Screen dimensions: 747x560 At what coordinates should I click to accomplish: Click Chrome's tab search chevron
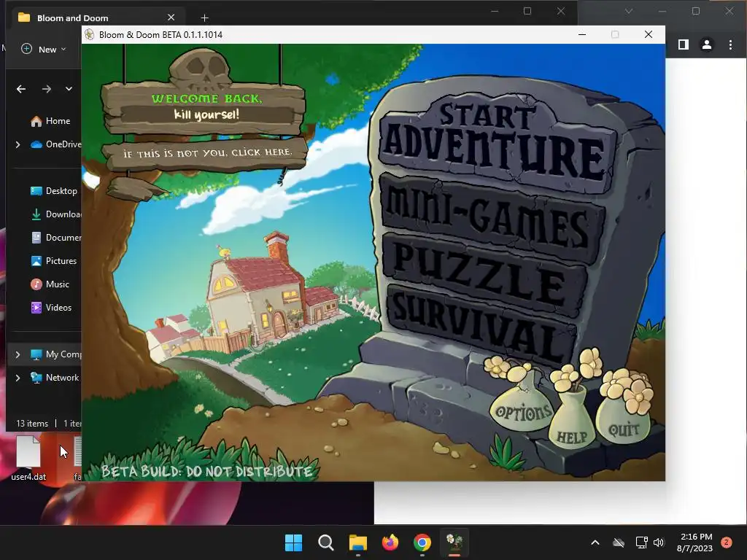pos(629,11)
